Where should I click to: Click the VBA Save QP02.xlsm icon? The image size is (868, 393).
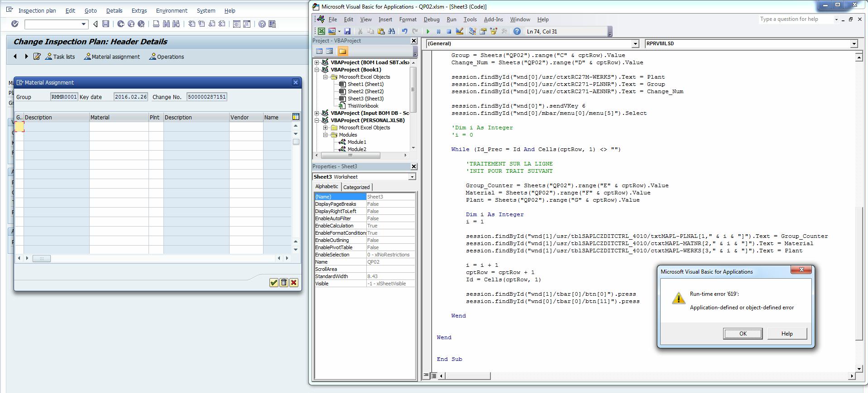(x=347, y=31)
